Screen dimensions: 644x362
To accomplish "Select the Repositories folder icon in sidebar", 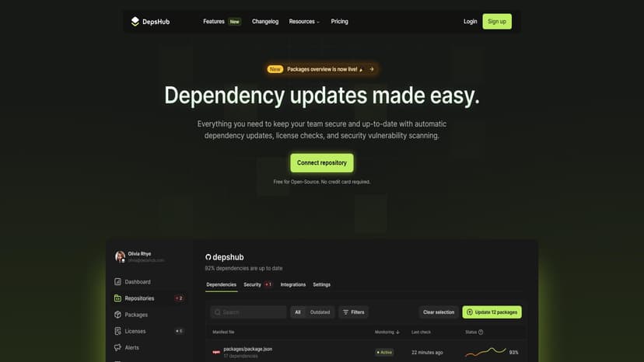I will point(118,298).
